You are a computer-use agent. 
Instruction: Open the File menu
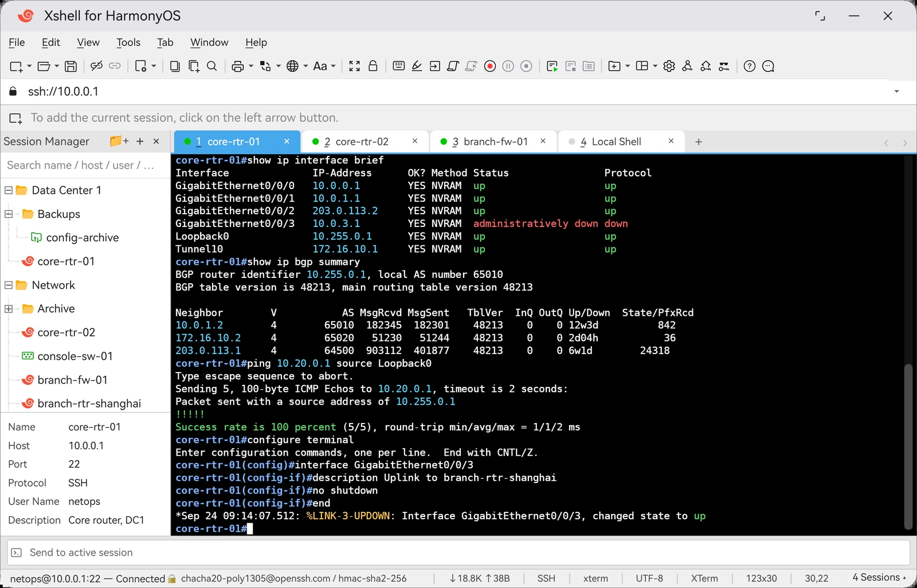click(17, 42)
